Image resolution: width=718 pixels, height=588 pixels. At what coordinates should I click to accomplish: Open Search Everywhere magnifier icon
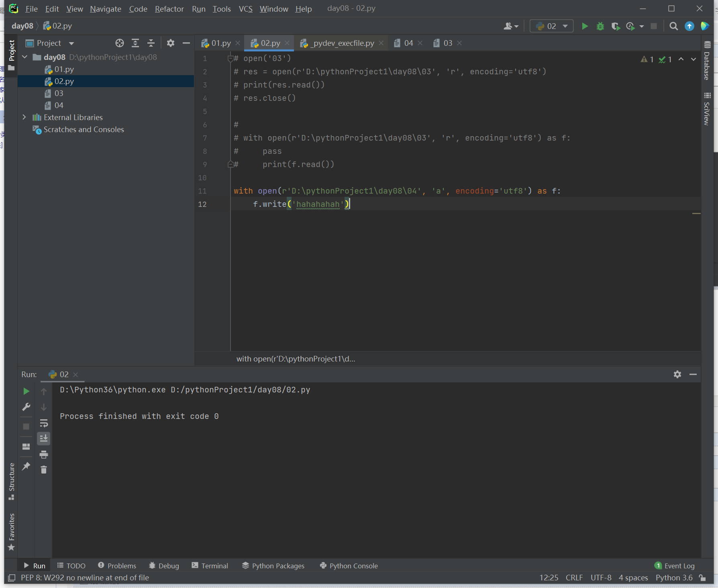[x=673, y=26]
